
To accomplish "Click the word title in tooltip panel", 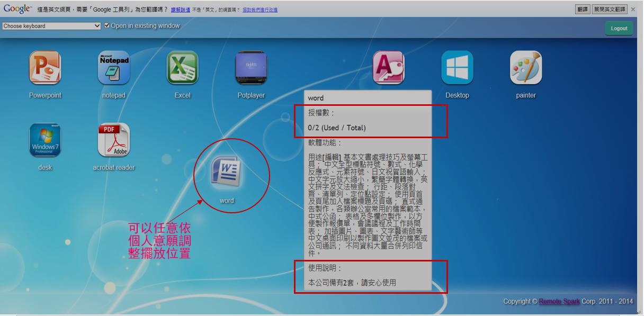I will click(316, 98).
